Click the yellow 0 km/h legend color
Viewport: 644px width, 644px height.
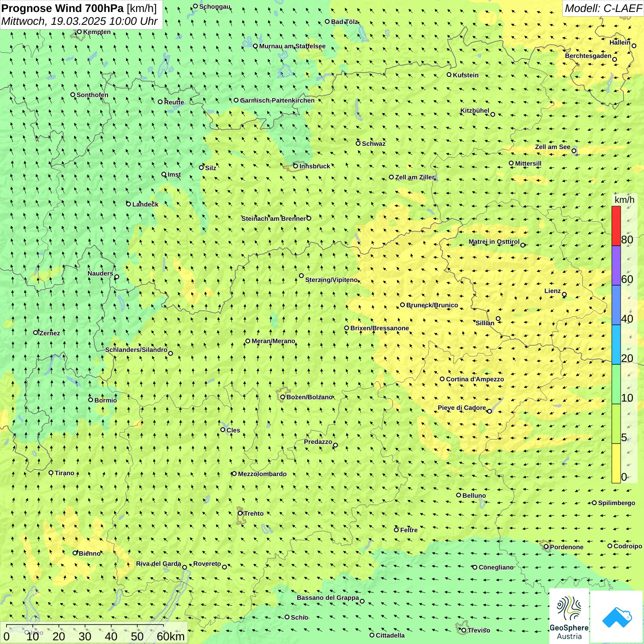(x=616, y=463)
